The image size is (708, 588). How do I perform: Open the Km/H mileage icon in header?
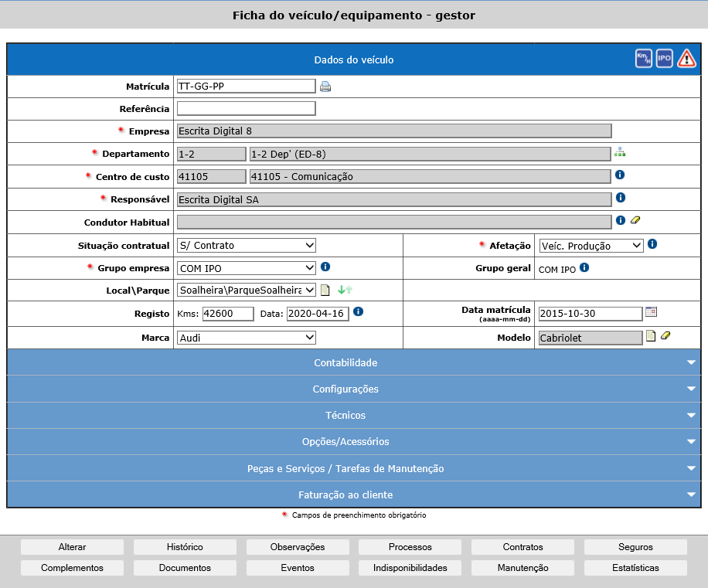point(643,59)
